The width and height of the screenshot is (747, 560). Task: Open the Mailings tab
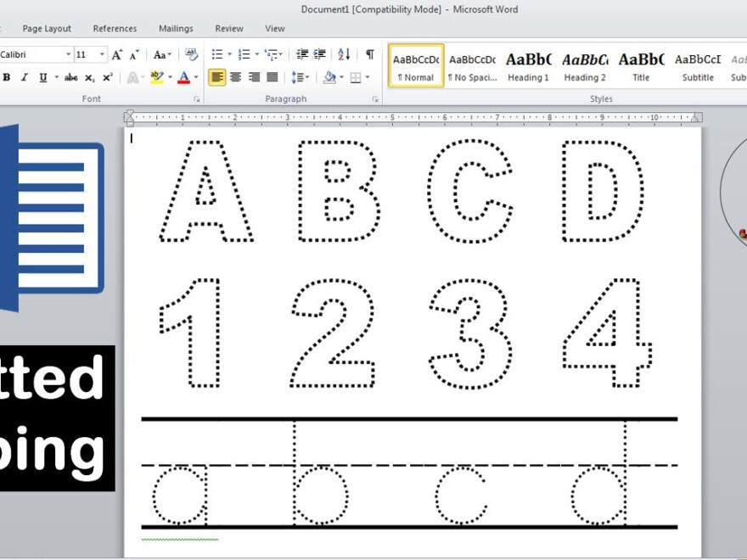(x=176, y=29)
